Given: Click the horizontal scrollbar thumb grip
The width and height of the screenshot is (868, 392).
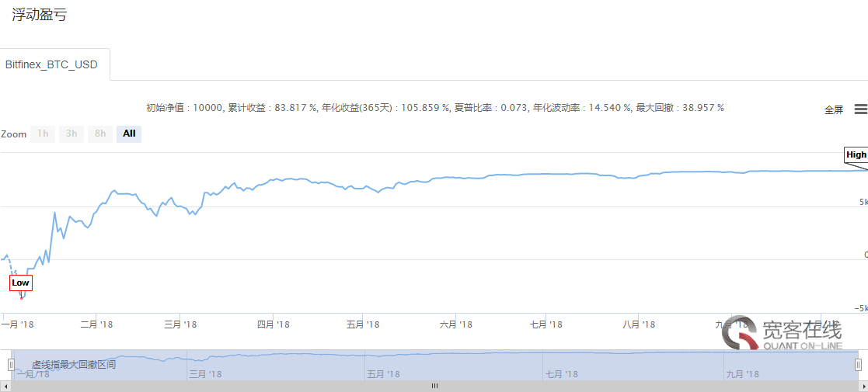Looking at the screenshot, I should click(434, 386).
